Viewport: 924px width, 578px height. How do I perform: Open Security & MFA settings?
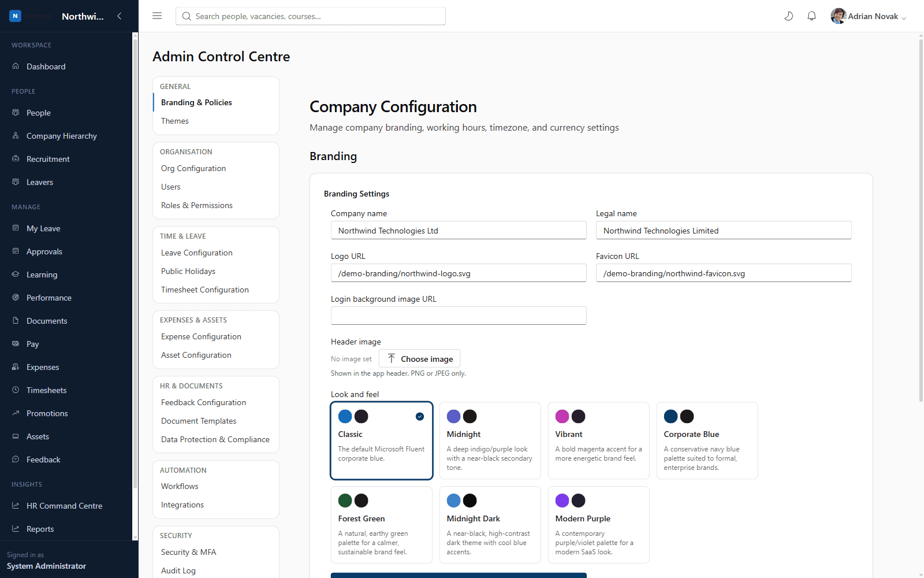216,552
